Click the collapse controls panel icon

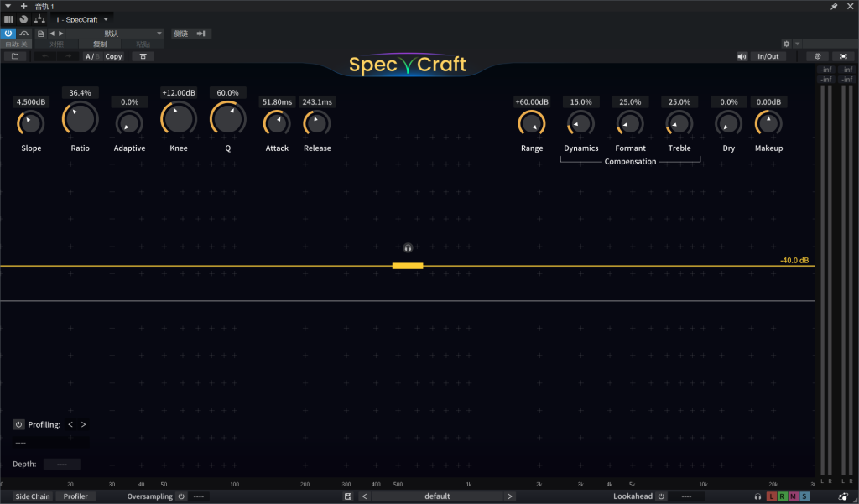click(143, 56)
